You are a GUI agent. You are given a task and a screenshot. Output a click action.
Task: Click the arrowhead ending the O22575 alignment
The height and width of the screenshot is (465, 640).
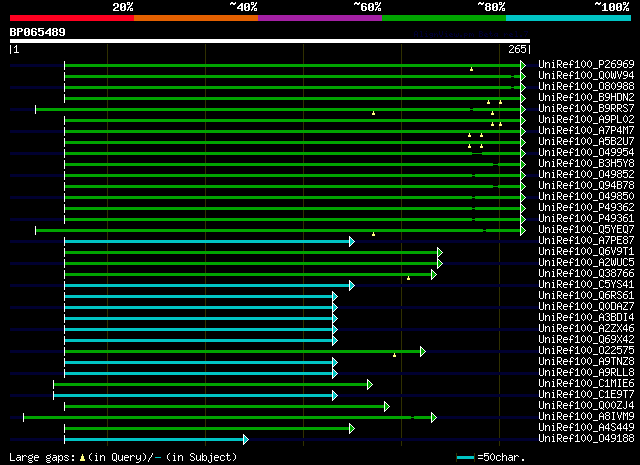[x=423, y=352]
